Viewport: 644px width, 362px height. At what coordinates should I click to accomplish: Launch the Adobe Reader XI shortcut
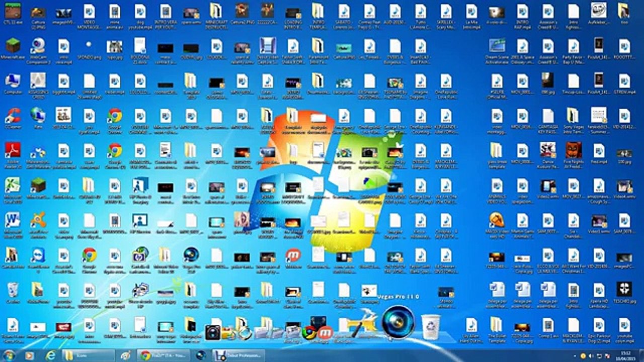[x=13, y=154]
